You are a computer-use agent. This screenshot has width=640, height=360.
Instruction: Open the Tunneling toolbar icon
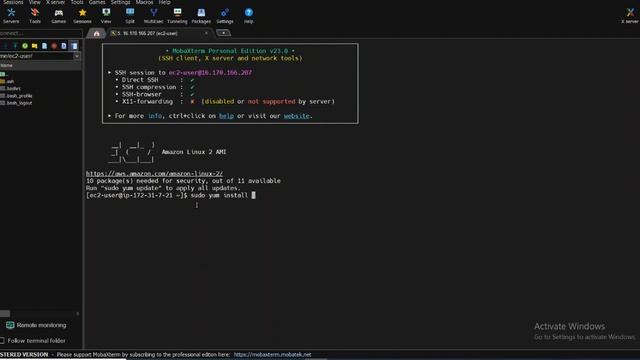coord(177,13)
